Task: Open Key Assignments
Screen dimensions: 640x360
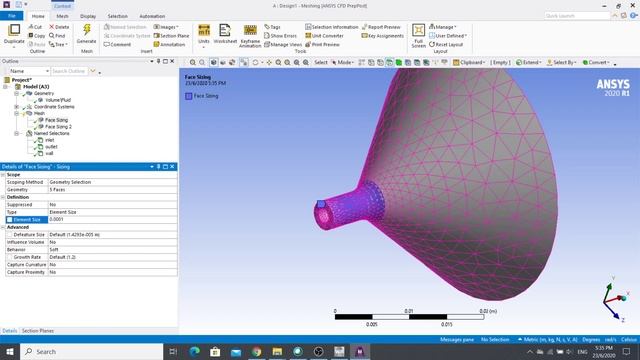Action: [382, 36]
